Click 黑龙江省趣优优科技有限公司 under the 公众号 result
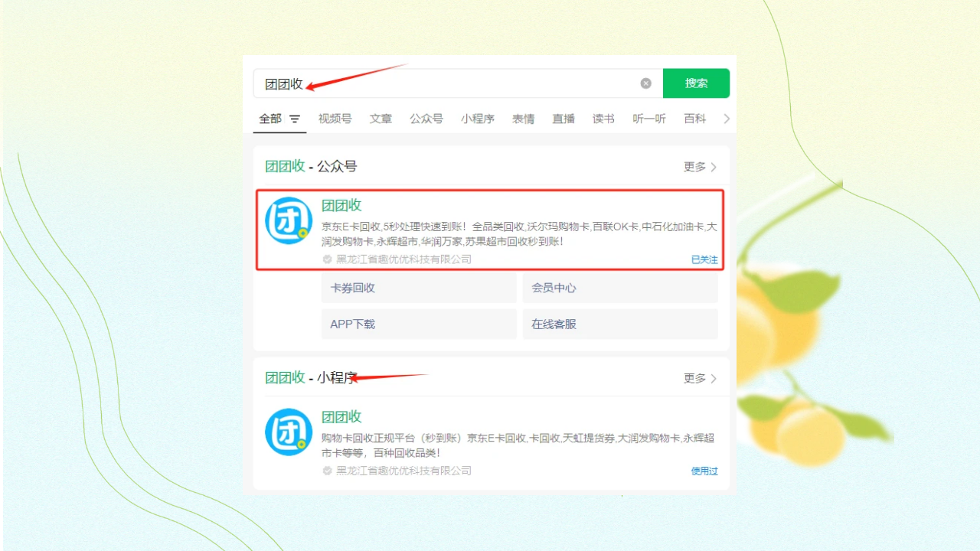The width and height of the screenshot is (980, 551). pos(404,259)
